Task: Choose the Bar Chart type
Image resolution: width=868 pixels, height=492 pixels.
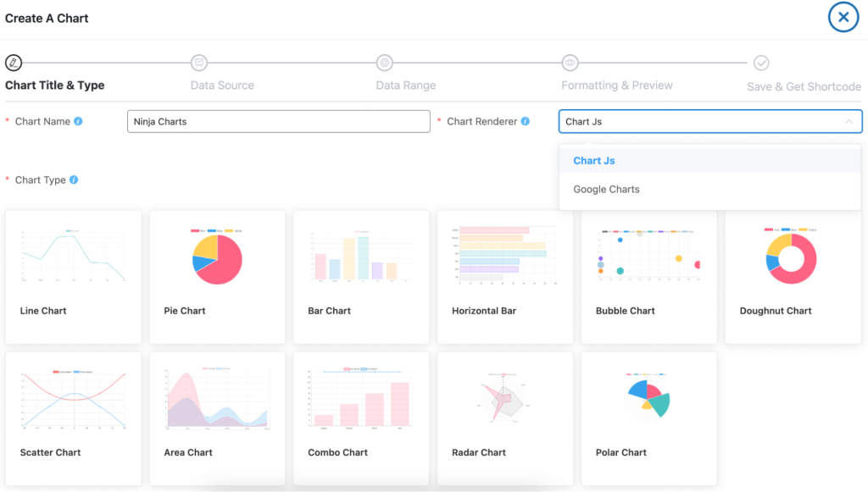Action: click(361, 277)
